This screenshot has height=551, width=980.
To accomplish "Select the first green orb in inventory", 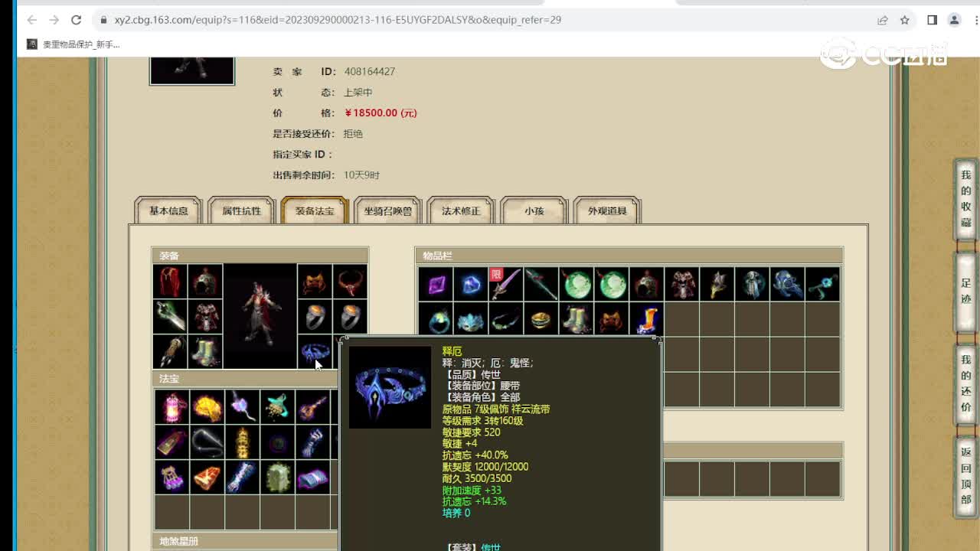I will (577, 284).
